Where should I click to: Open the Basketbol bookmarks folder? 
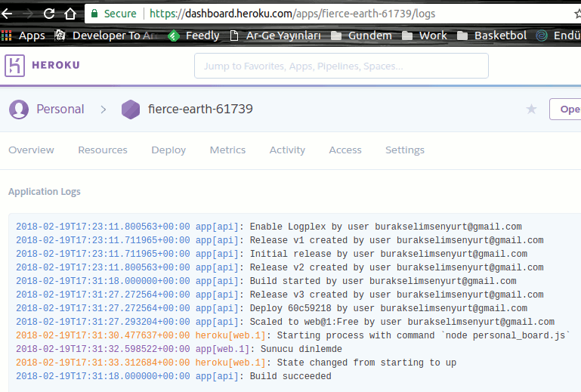pos(492,35)
